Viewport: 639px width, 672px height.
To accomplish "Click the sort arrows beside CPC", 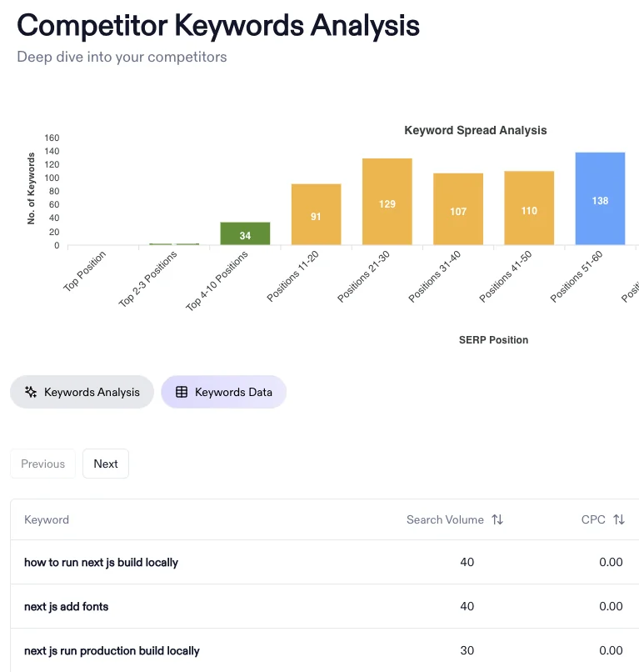I will pos(621,519).
